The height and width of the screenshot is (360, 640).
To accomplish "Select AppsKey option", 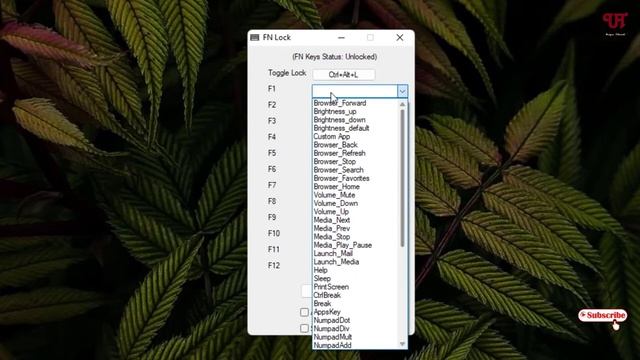I will click(327, 312).
